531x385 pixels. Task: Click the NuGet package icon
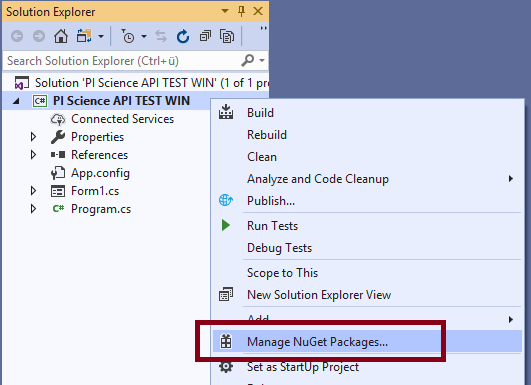[x=226, y=341]
